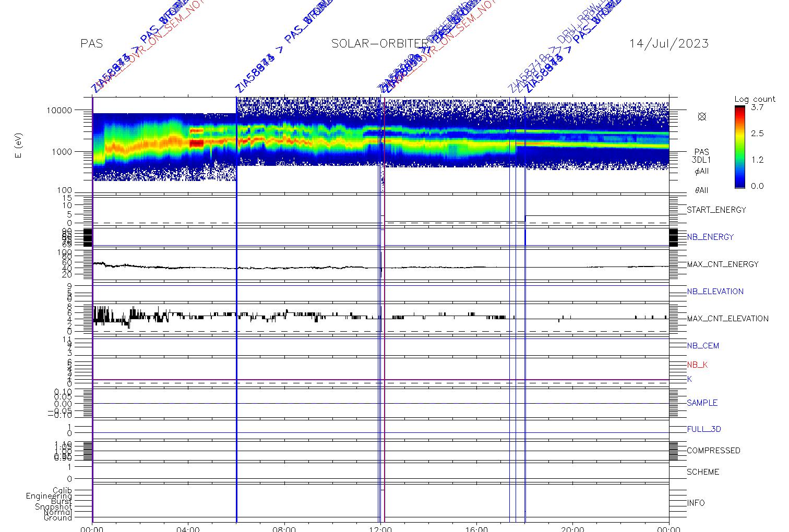Click the red high-count region in the spectrogram
Viewport: 789px width, 532px height.
(196, 143)
